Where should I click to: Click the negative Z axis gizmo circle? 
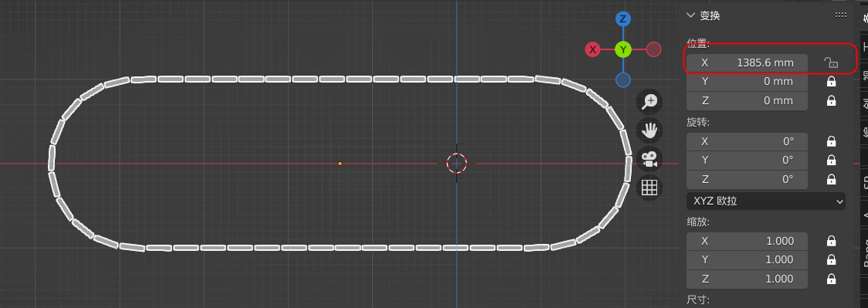[x=623, y=80]
